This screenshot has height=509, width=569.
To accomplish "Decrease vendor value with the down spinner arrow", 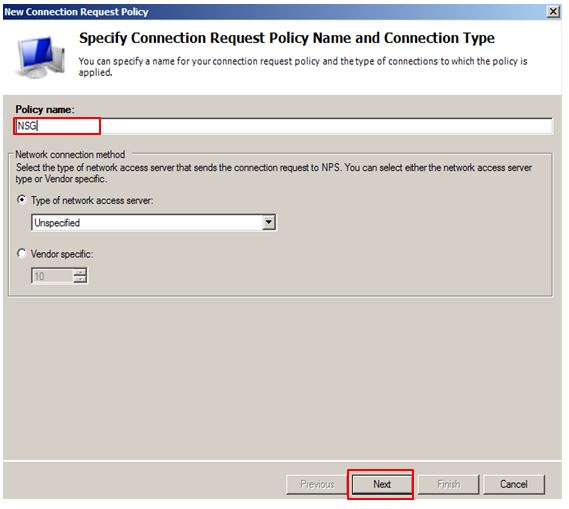I will click(80, 279).
